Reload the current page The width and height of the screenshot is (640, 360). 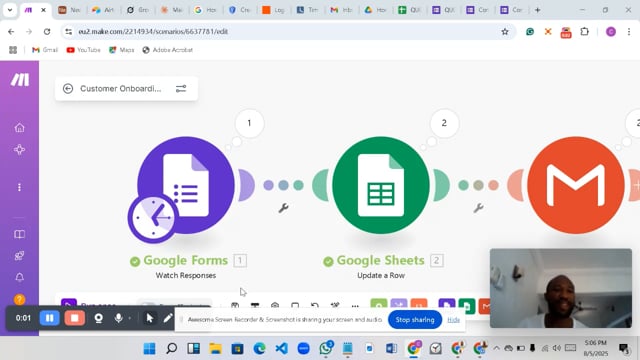(x=47, y=31)
